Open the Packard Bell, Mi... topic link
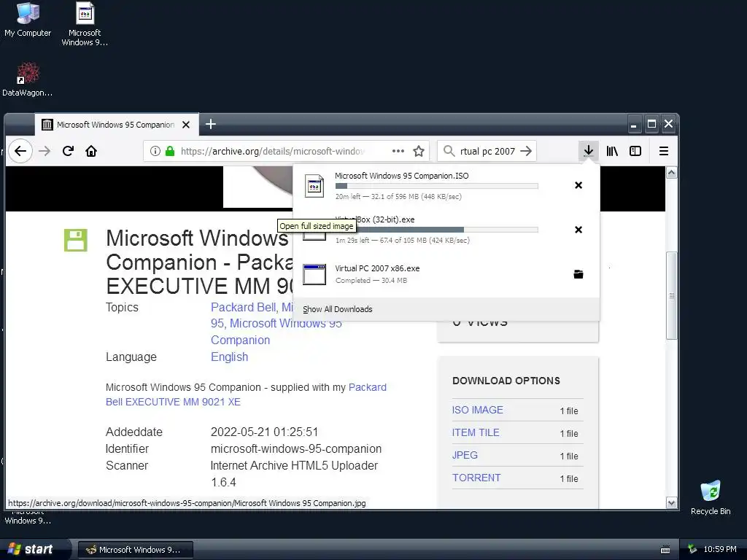The height and width of the screenshot is (560, 747). (252, 307)
